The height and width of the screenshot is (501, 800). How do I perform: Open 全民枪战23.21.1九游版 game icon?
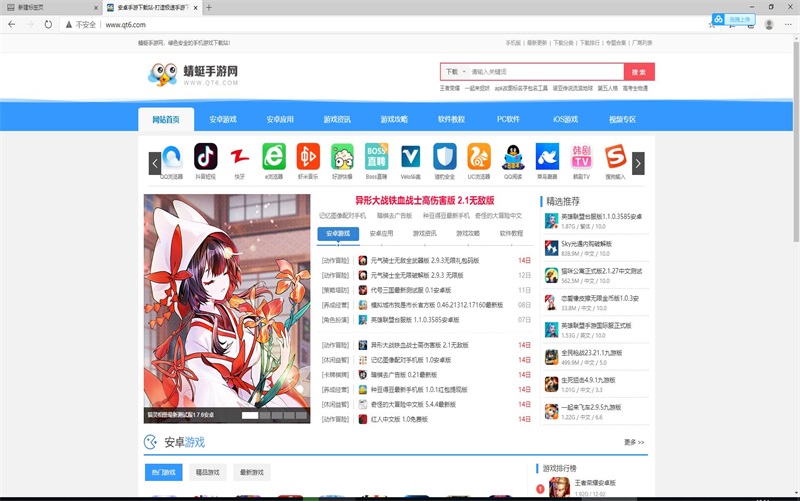click(552, 357)
